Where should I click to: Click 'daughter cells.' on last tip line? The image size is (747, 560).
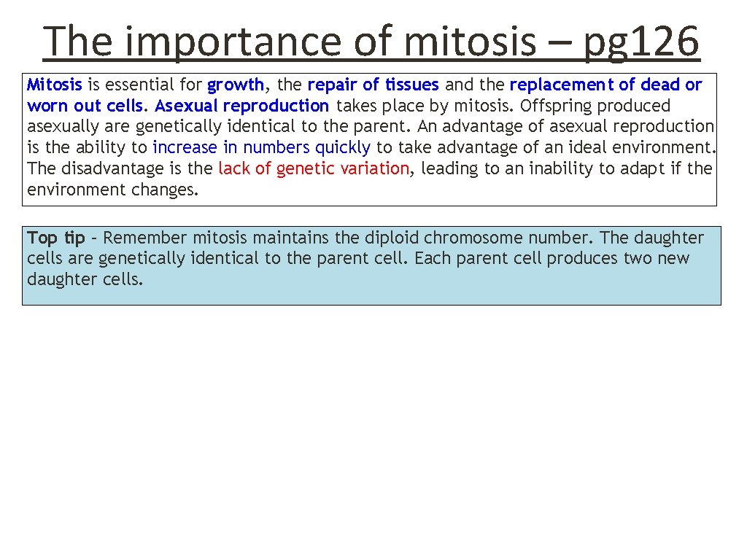[x=85, y=280]
